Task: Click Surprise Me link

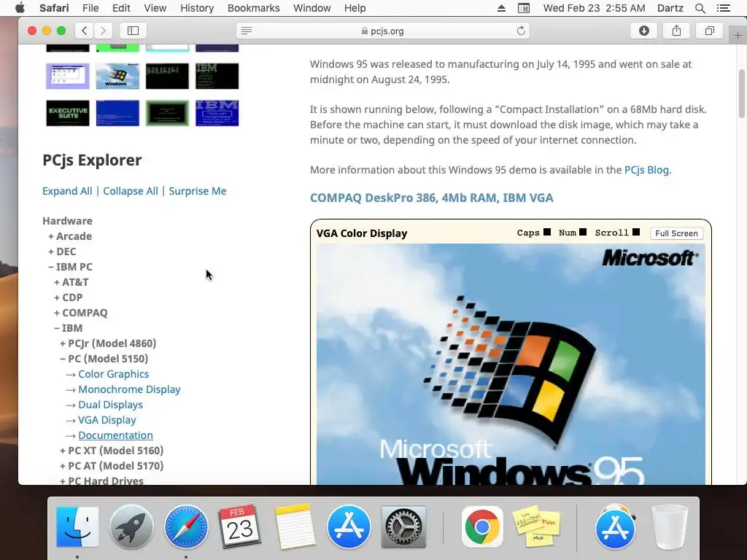Action: tap(197, 191)
